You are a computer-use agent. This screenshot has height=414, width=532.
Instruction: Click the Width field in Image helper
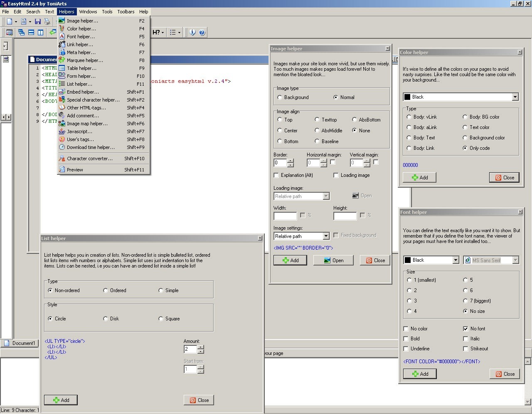(285, 216)
